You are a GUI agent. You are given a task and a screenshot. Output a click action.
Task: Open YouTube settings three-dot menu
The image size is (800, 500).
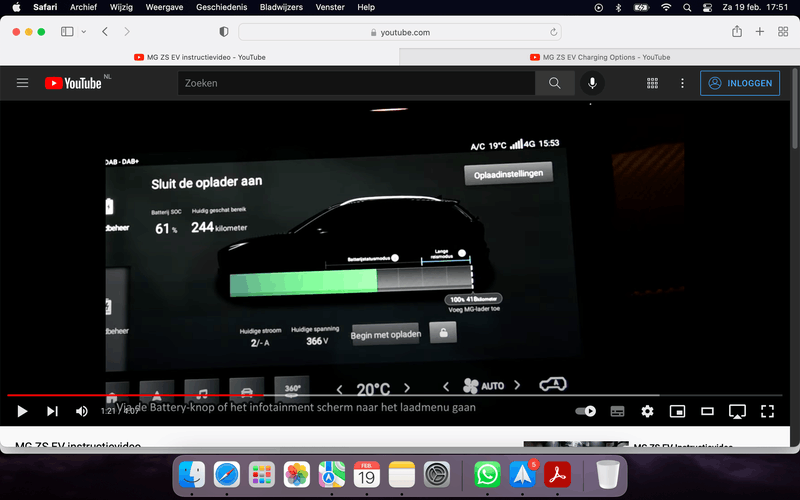pos(682,83)
